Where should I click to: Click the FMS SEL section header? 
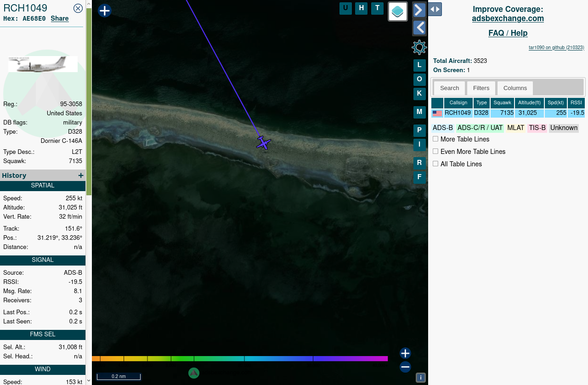43,334
